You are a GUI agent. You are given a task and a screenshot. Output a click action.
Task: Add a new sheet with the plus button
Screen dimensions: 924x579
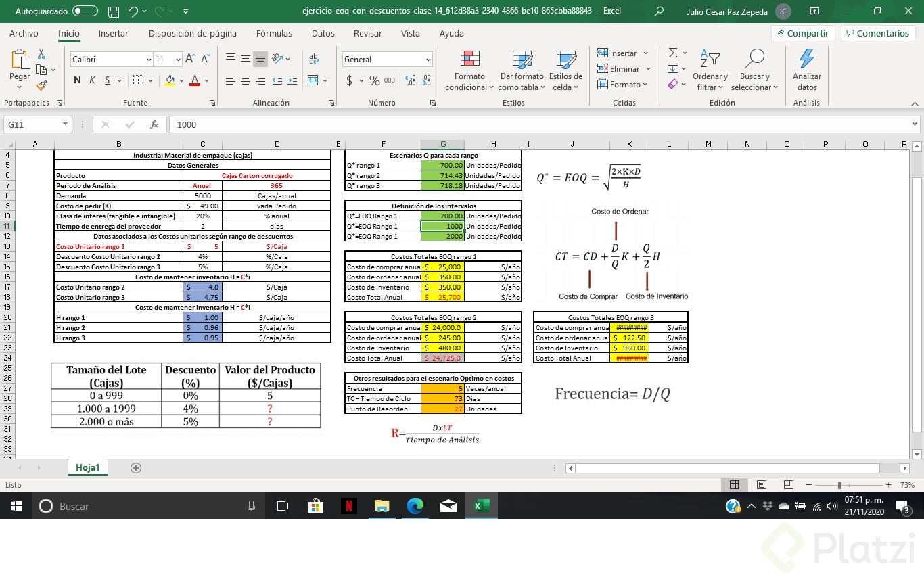[136, 467]
